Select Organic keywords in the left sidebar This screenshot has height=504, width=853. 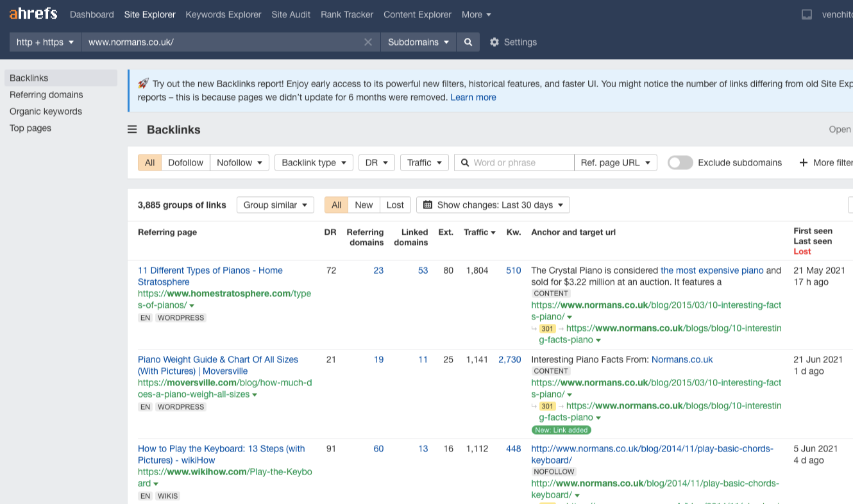pos(46,112)
